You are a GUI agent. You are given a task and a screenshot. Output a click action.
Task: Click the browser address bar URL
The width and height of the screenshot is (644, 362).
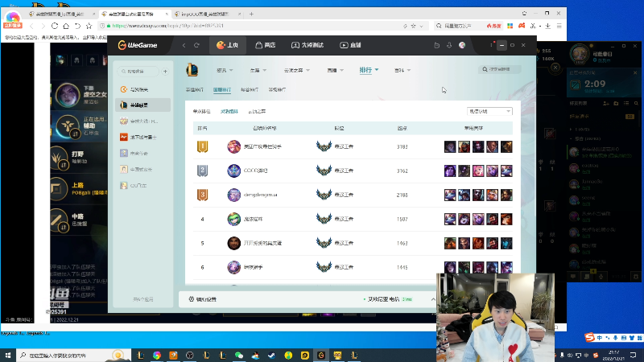(x=168, y=26)
